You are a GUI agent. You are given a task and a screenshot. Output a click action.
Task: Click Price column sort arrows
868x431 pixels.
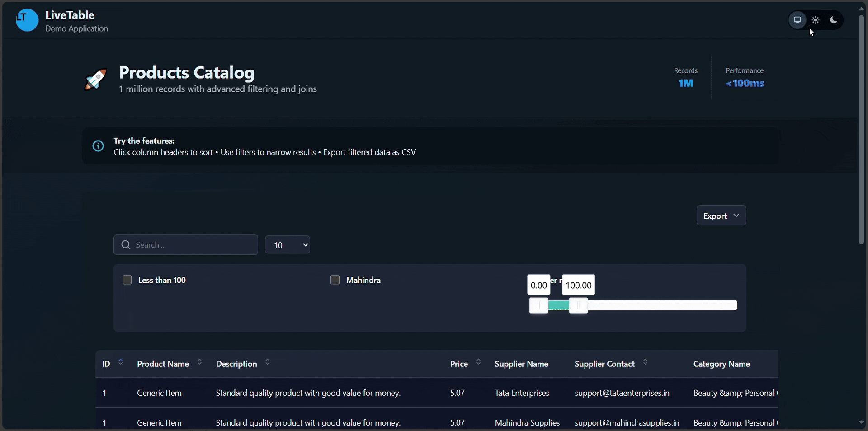pos(478,362)
